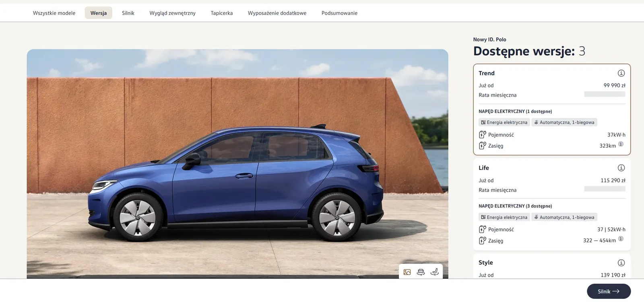Click Energia elektryczna tag in Life card
Screen dimensions: 644x302
point(504,217)
